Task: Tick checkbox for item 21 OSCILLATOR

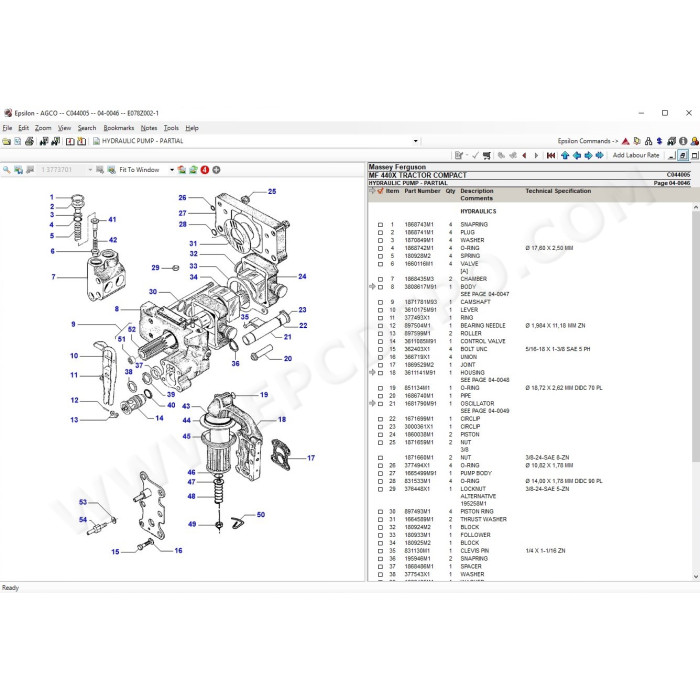Action: click(380, 404)
